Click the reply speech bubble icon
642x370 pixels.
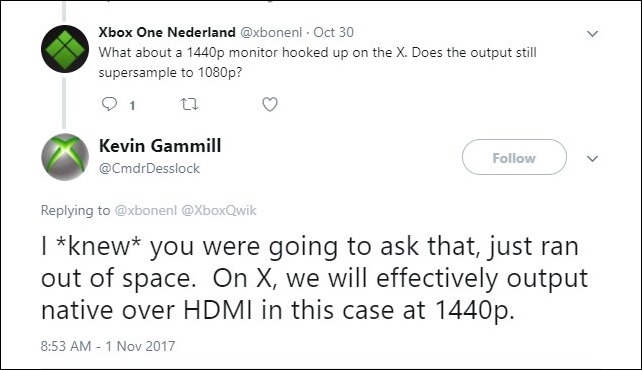109,104
